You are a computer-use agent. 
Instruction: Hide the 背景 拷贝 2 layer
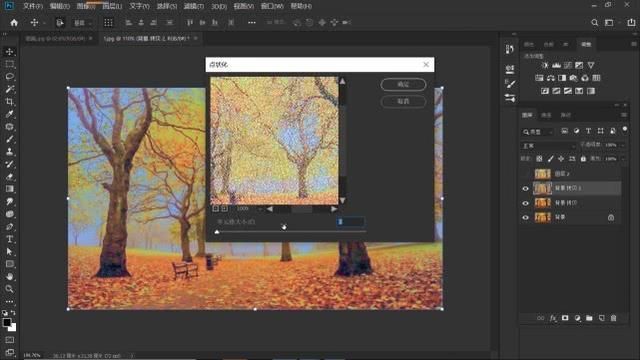click(525, 188)
